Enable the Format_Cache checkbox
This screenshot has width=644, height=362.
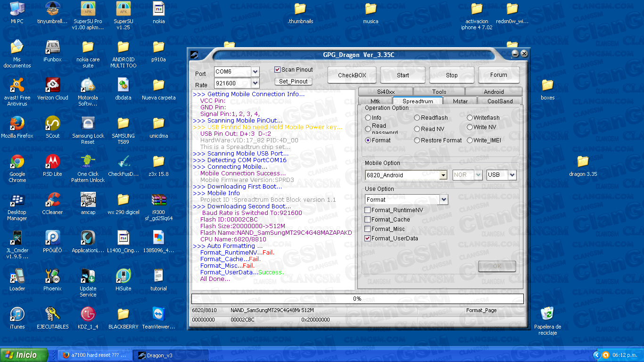368,220
